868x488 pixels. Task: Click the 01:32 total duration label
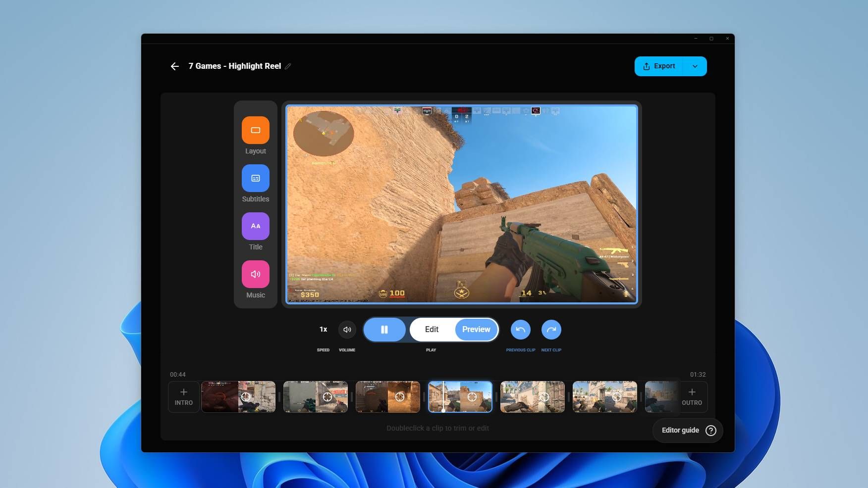point(698,375)
